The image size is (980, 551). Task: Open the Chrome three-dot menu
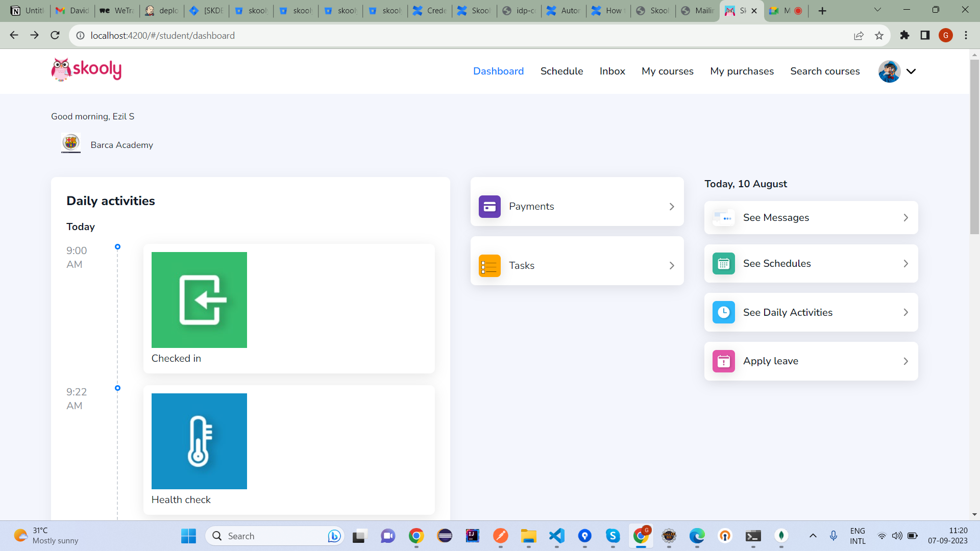tap(966, 35)
